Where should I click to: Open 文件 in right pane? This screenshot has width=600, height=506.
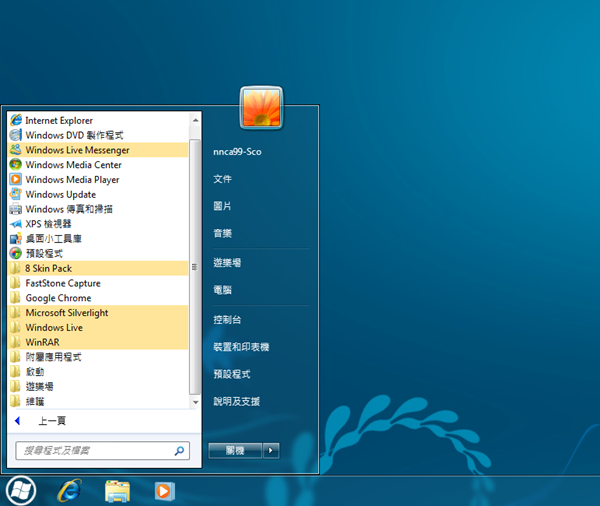pyautogui.click(x=222, y=179)
